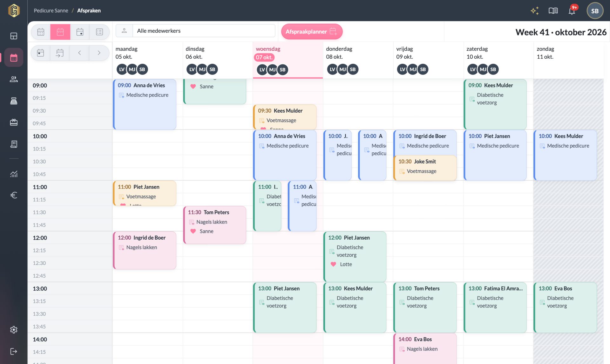Open the receipts sidebar icon
This screenshot has height=364, width=610.
[x=14, y=144]
